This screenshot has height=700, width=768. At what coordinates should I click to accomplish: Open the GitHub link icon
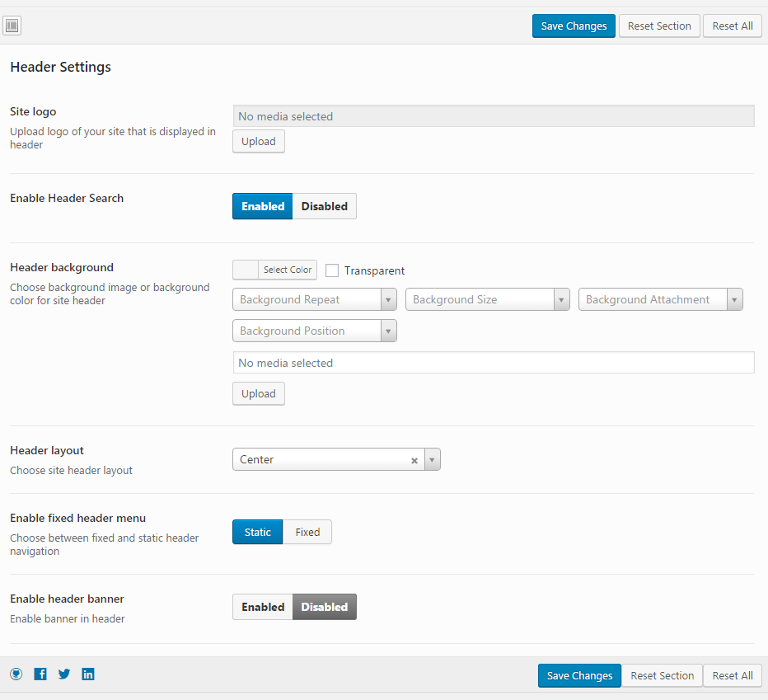[16, 674]
